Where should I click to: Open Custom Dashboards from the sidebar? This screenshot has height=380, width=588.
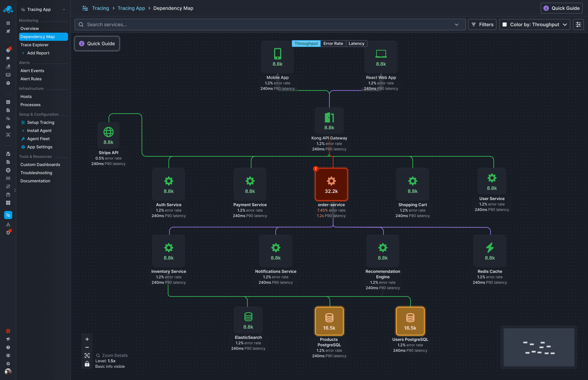(40, 164)
